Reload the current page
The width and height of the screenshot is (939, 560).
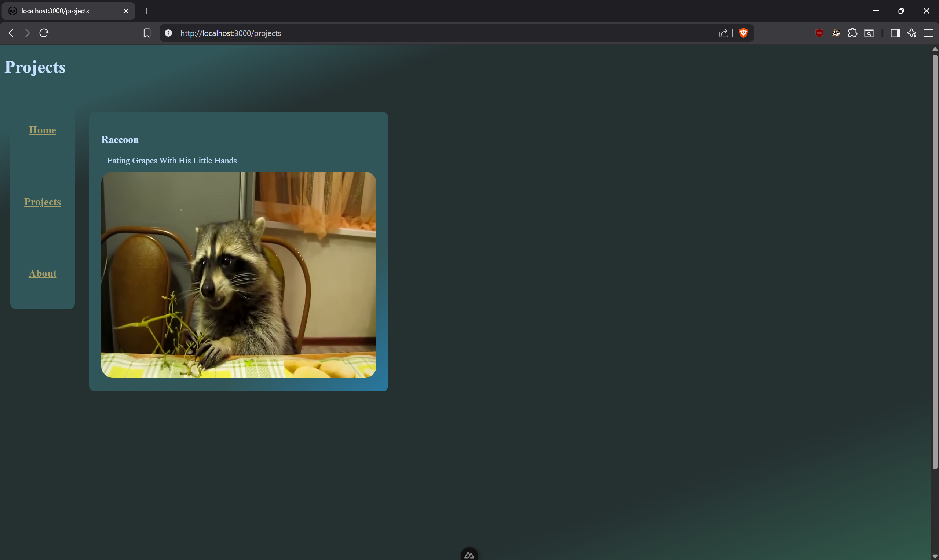[44, 33]
